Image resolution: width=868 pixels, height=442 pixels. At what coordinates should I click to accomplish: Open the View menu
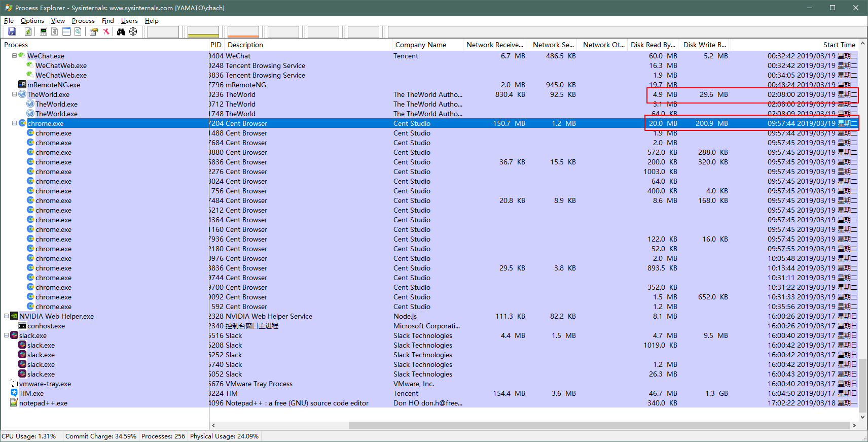click(x=58, y=21)
